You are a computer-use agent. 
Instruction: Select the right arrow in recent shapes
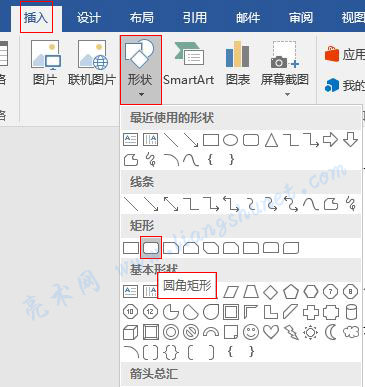coord(330,140)
